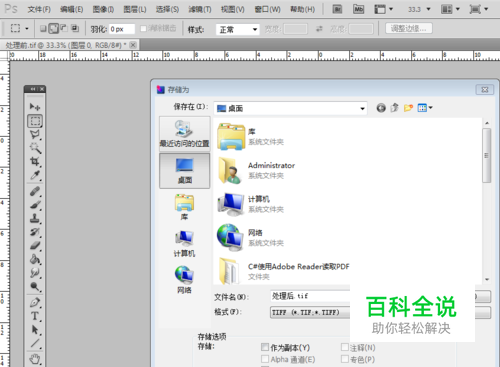Choose the Add to Selection mode icon
Image resolution: width=500 pixels, height=367 pixels.
pos(54,29)
